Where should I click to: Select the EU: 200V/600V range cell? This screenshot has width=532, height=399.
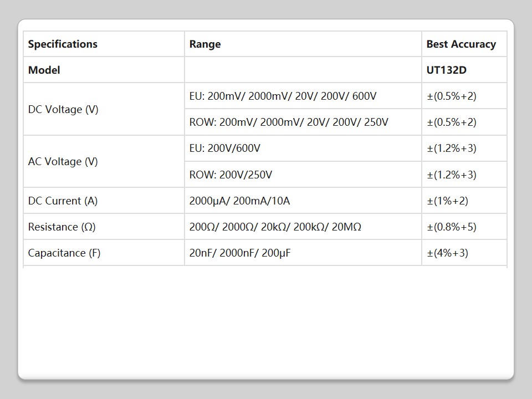[x=225, y=149]
